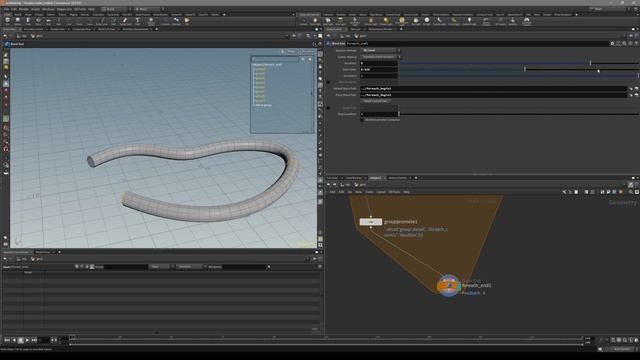
Task: Open the Persp viewport camera dropdown
Action: coord(291,52)
